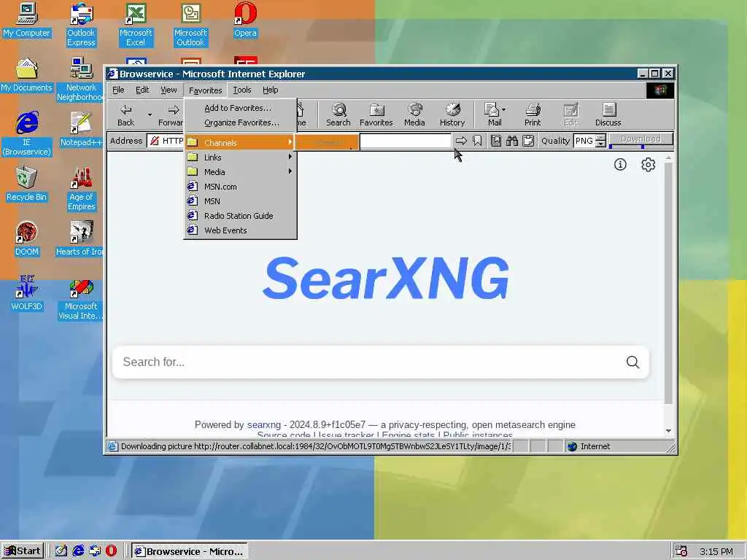Open the File menu
Screen dimensions: 747x560
tap(118, 90)
